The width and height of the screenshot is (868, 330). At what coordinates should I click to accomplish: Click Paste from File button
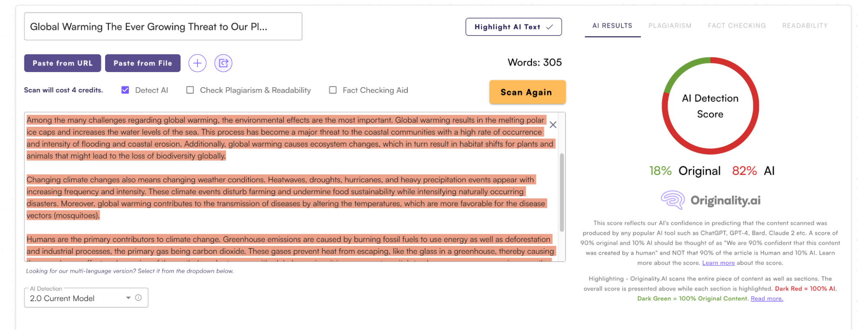(142, 63)
